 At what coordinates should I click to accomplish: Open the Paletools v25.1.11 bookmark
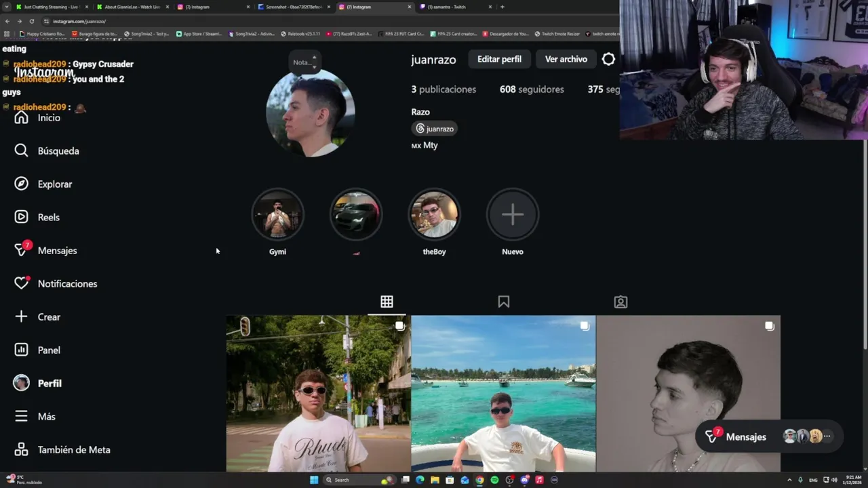click(x=300, y=33)
